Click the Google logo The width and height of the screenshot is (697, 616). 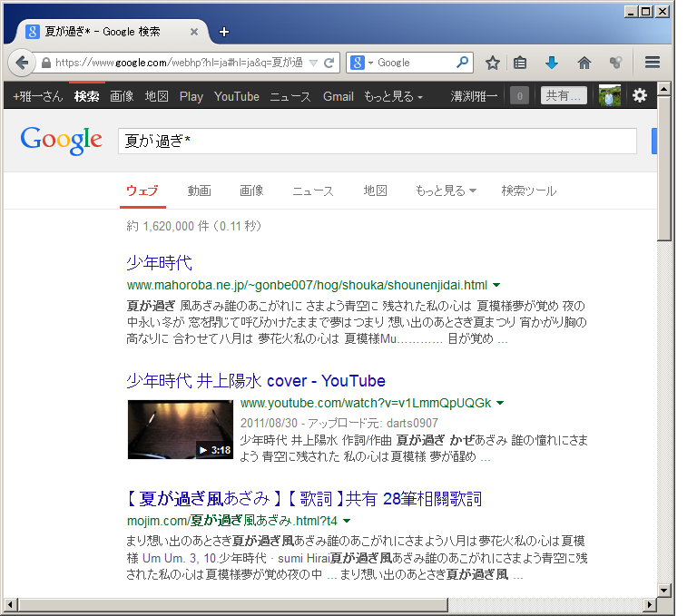[62, 140]
